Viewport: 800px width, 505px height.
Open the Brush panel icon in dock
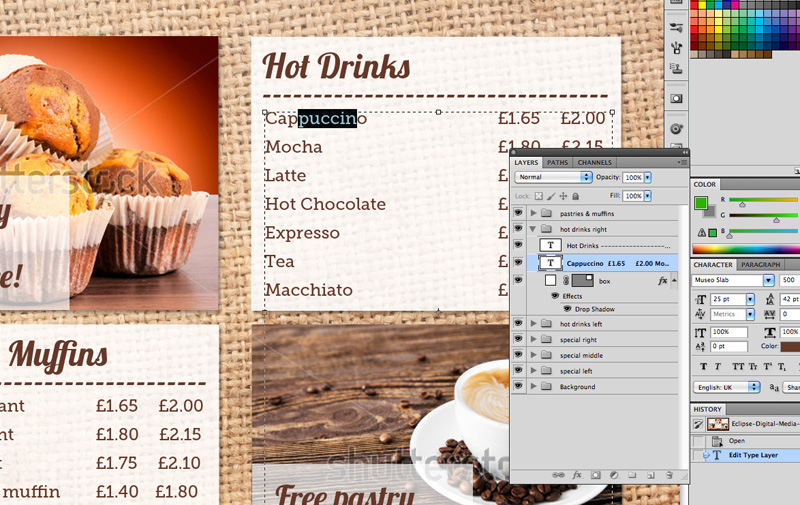[676, 28]
